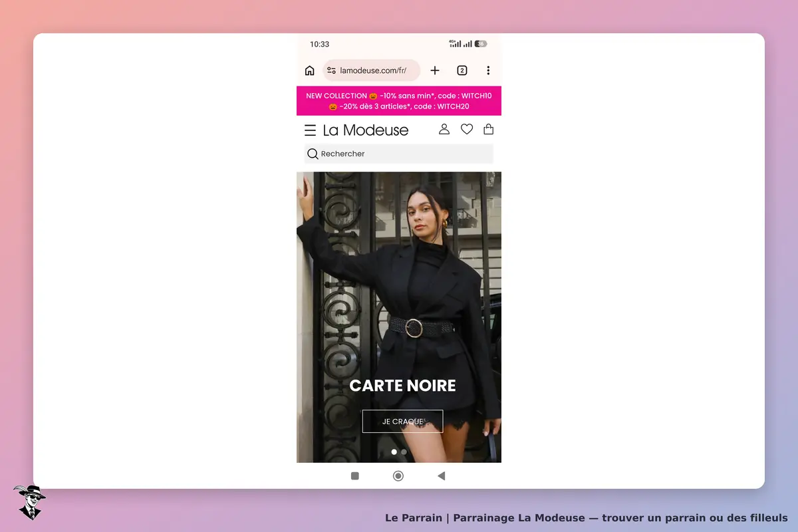Tap the browser home icon

(309, 70)
